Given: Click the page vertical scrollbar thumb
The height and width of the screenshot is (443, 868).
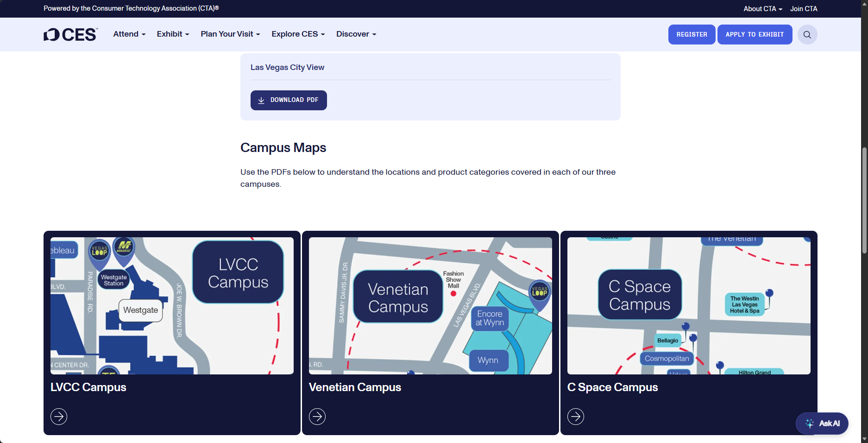Looking at the screenshot, I should point(864,200).
